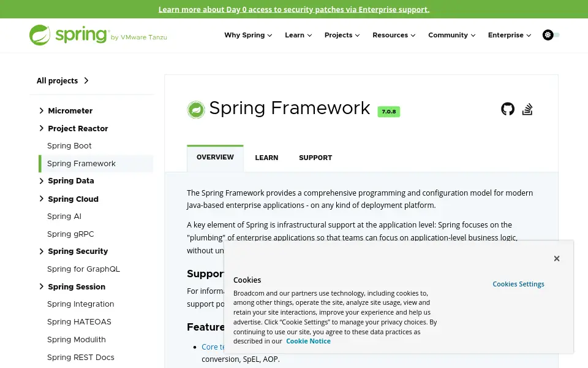Expand the Project Reactor chevron
The width and height of the screenshot is (588, 368).
(x=41, y=128)
